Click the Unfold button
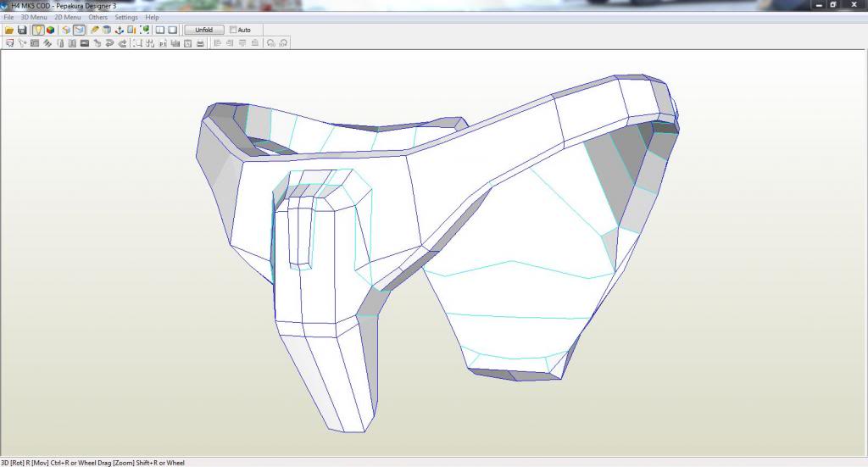This screenshot has height=467, width=868. pyautogui.click(x=203, y=30)
